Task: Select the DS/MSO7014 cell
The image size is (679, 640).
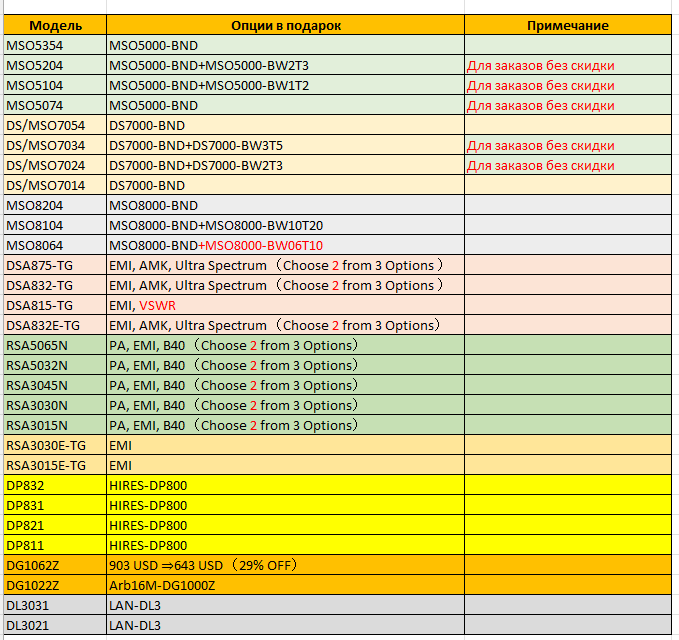Action: (x=55, y=185)
